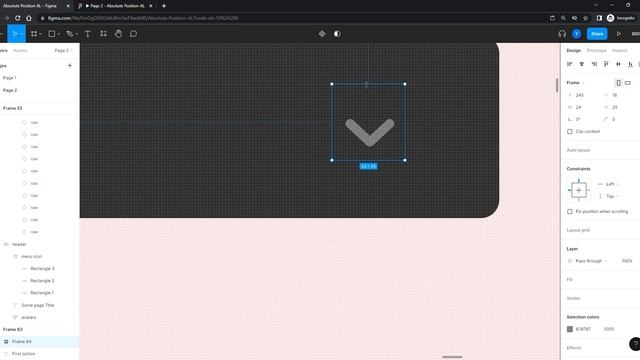Toggle Fix position when scrolling checkbox

(x=570, y=211)
